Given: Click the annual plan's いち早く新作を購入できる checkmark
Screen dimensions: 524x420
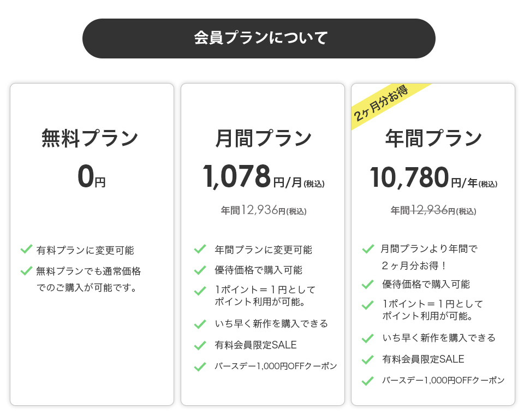Looking at the screenshot, I should [368, 338].
